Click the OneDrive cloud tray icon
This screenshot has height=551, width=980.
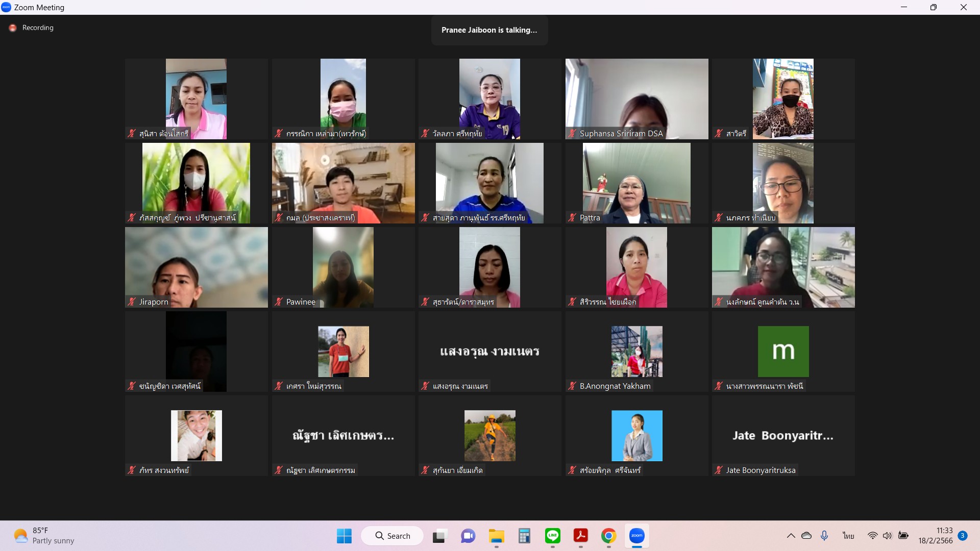click(806, 536)
